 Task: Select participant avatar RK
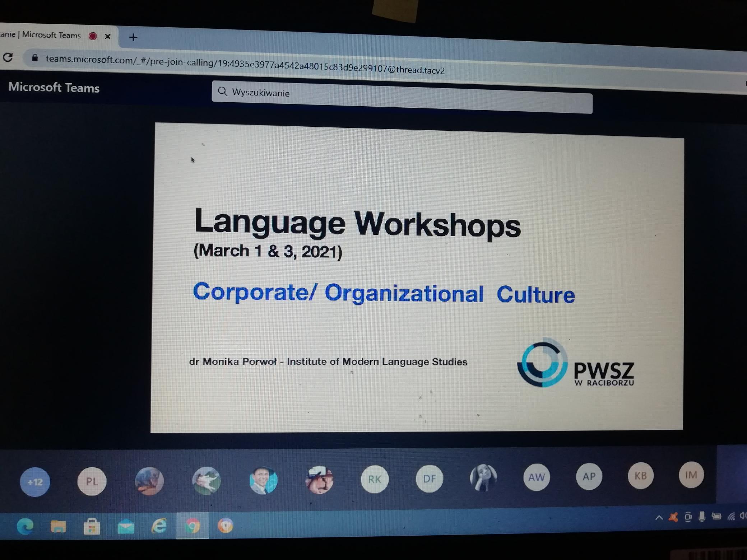[x=375, y=479]
